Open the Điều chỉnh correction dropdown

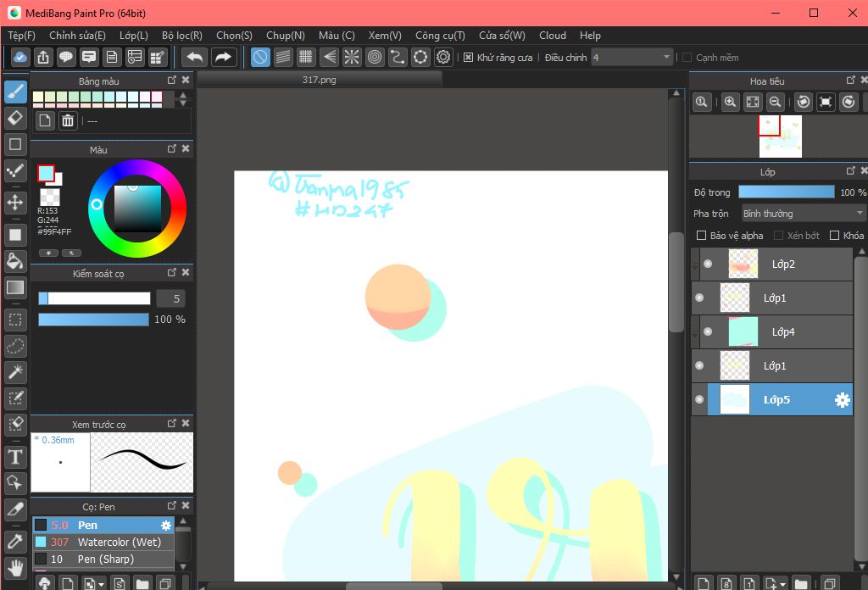tap(632, 58)
